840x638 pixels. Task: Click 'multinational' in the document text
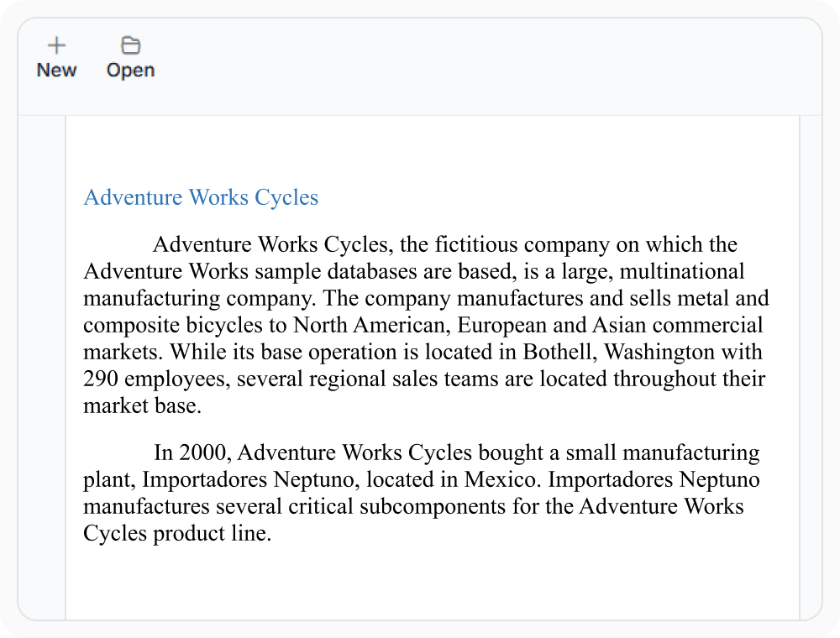tap(682, 271)
